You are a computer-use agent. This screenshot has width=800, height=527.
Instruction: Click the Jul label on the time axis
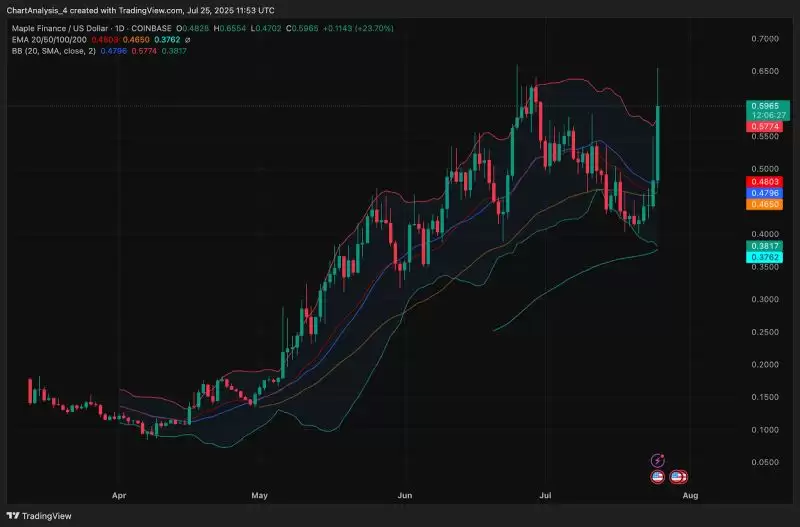pyautogui.click(x=546, y=495)
